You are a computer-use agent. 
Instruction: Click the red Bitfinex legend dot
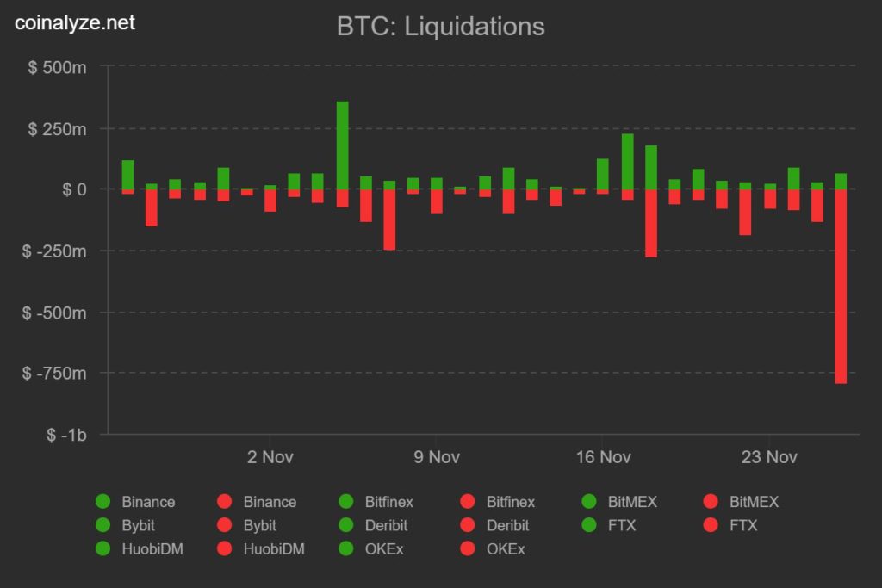pos(468,501)
